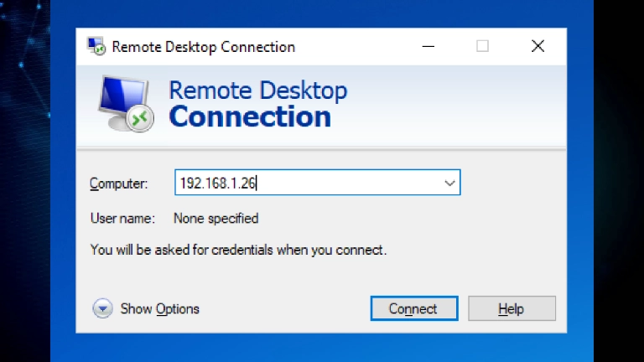The image size is (644, 362).
Task: Click the Computer: field label
Action: pos(119,184)
